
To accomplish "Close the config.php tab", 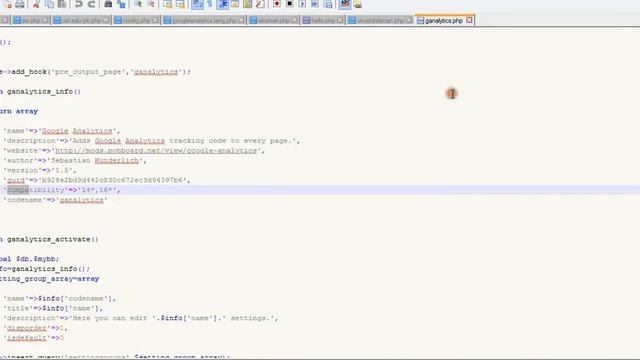I will point(156,20).
